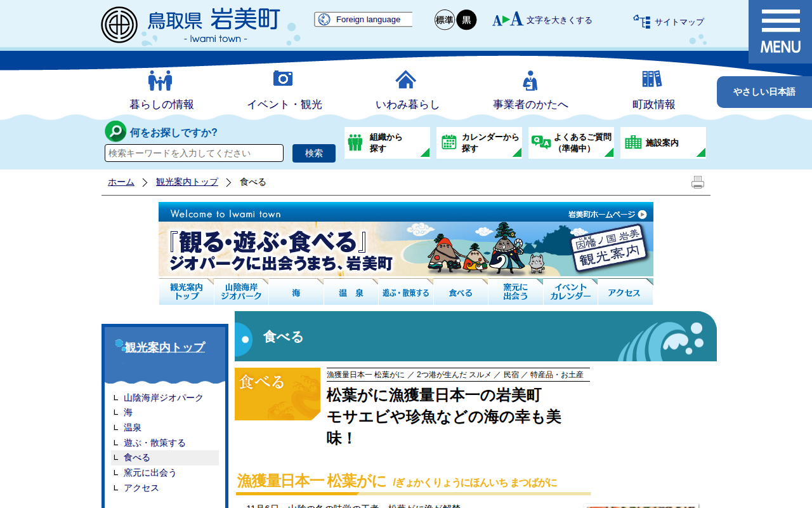Open いわみ暮らし house icon menu
Image resolution: width=812 pixels, height=508 pixels.
click(407, 91)
